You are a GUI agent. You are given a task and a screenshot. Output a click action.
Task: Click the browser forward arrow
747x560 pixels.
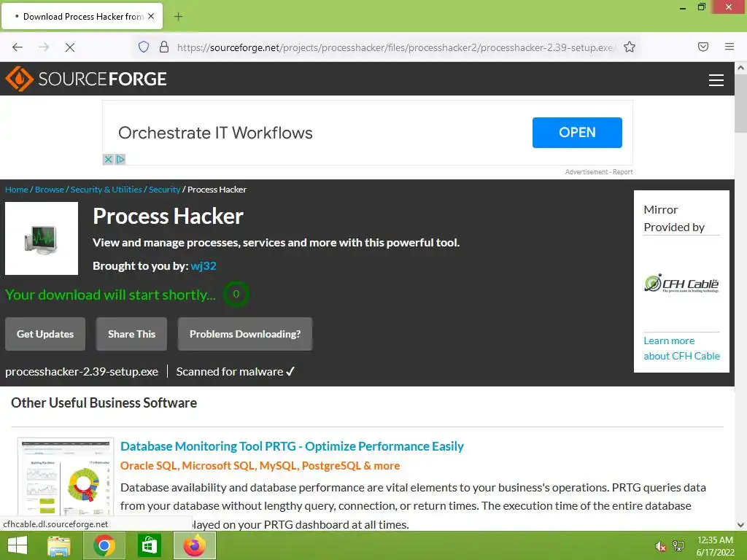point(44,47)
